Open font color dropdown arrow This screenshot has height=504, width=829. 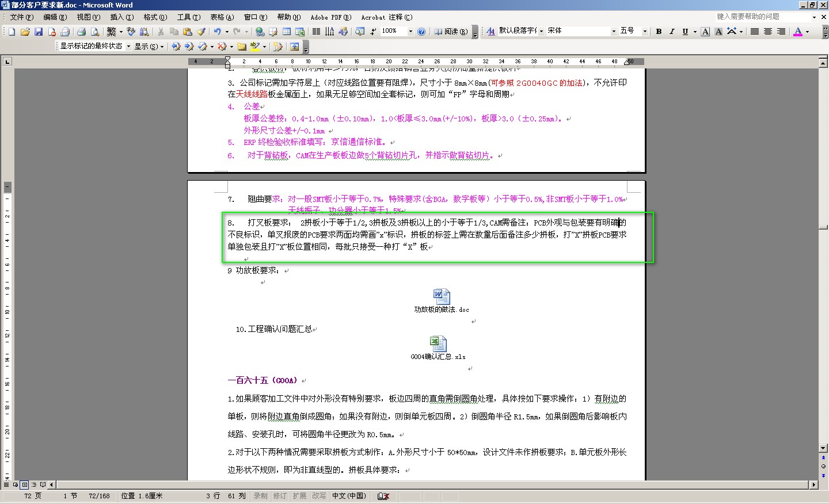807,32
